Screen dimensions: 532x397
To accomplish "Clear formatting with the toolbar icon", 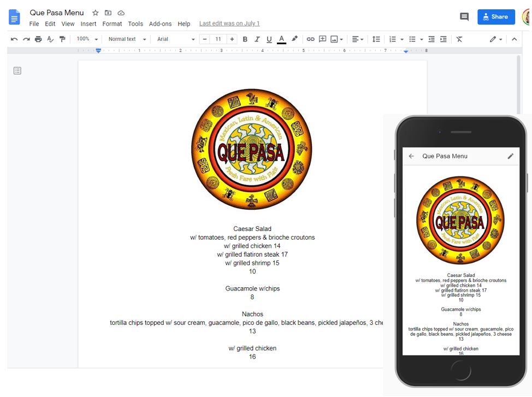I will pos(459,39).
